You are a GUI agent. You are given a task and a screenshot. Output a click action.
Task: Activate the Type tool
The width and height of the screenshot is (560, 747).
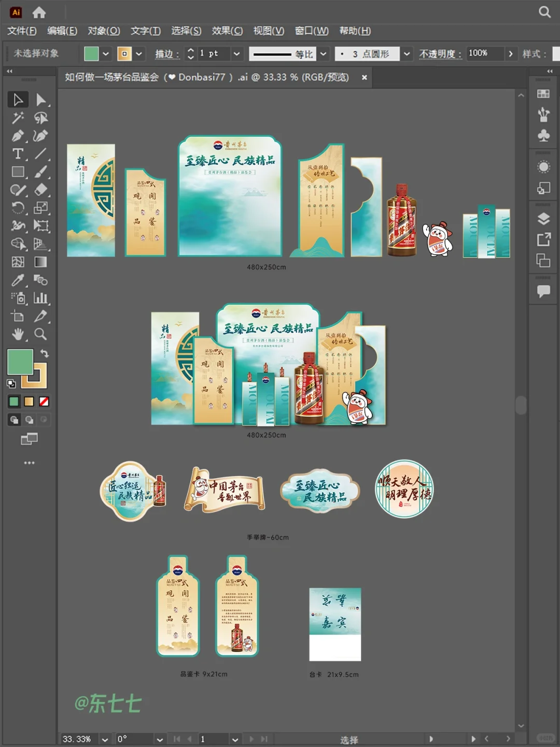[18, 154]
